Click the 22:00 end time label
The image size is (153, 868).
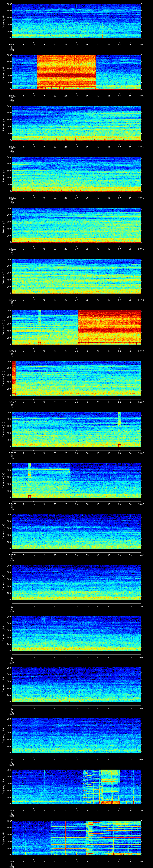tap(141, 351)
